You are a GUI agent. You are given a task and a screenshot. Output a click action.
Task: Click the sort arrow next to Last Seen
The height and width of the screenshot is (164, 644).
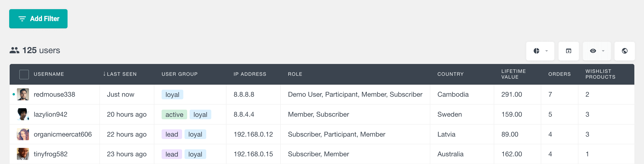(104, 74)
